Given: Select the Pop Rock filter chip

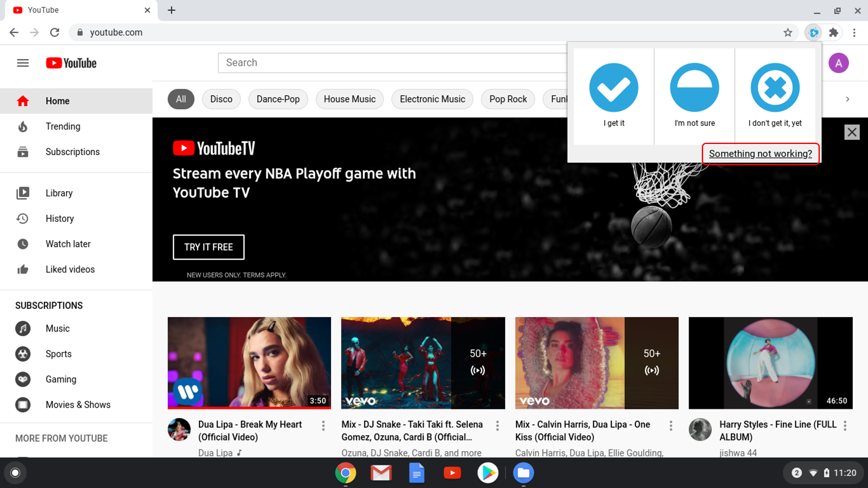Looking at the screenshot, I should tap(508, 99).
